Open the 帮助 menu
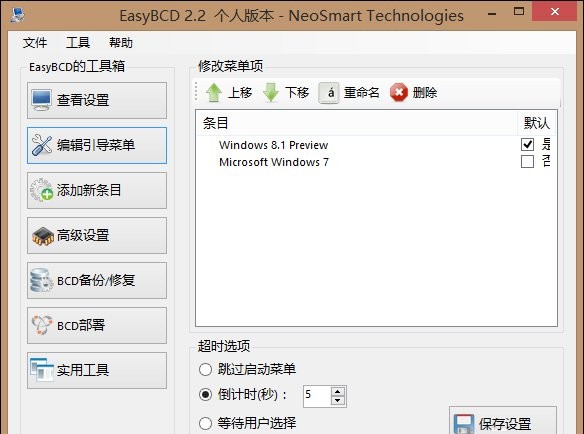 [x=121, y=43]
